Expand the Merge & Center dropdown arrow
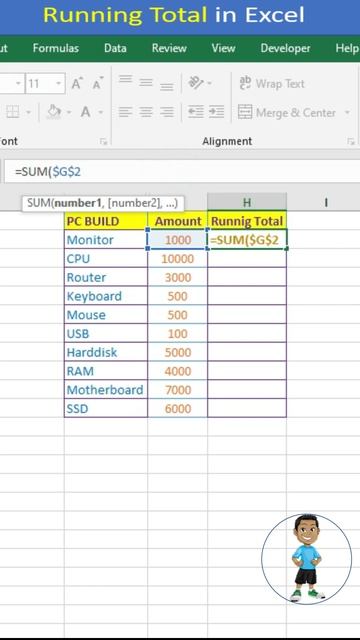The image size is (360, 640). coord(347,112)
